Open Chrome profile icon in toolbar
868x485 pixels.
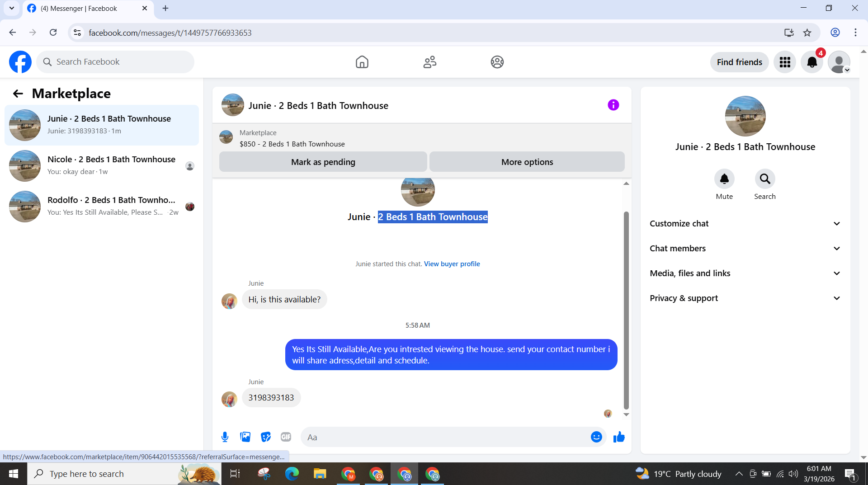(835, 33)
